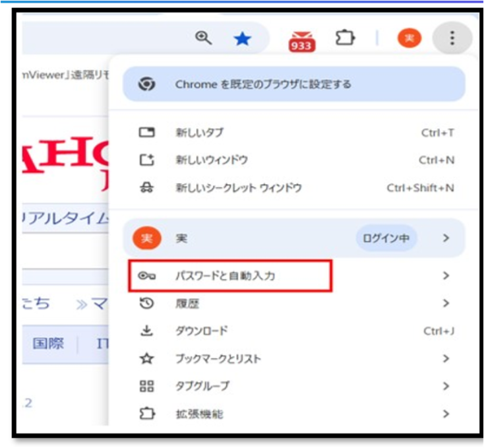
Task: Click the orange 実 avatar in menu
Action: click(146, 238)
